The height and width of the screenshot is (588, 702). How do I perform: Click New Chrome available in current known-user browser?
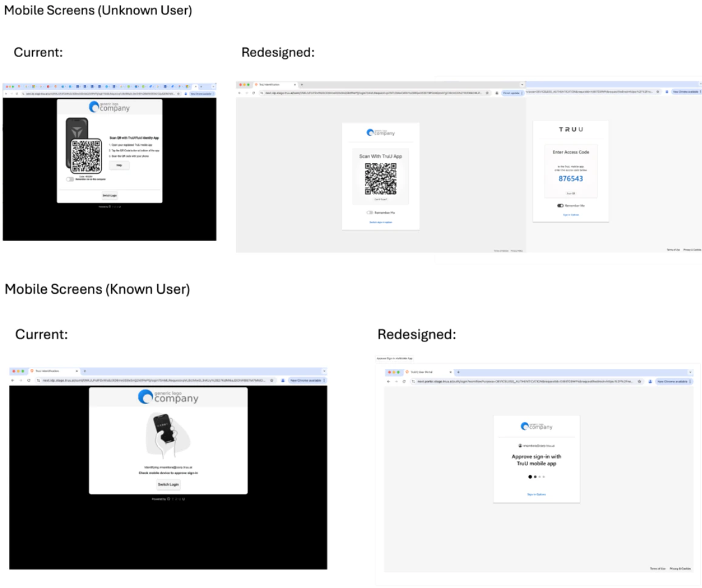click(306, 380)
